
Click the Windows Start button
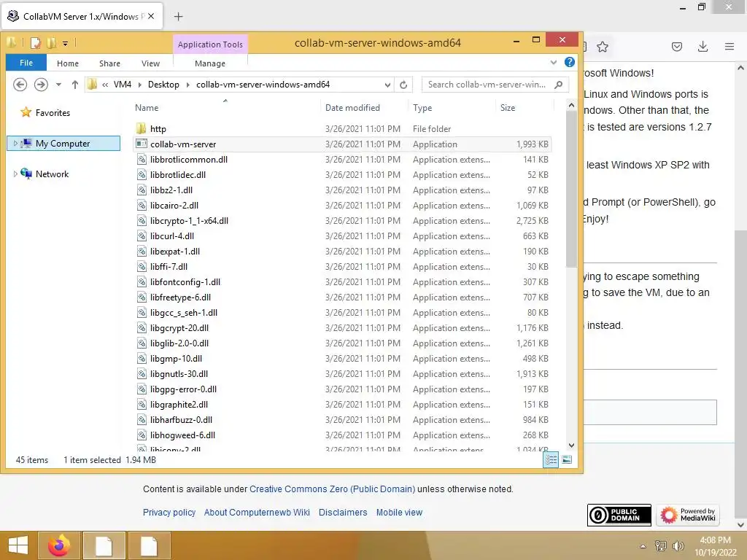18,545
